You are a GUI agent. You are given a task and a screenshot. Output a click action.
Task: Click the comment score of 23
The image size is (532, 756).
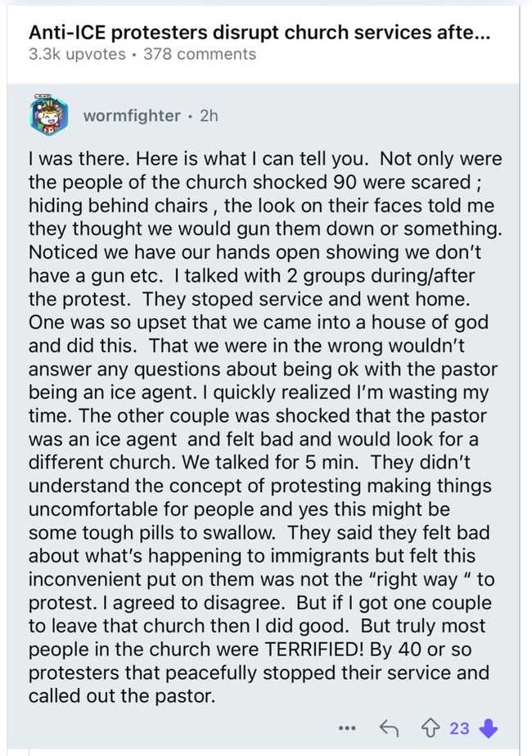460,728
